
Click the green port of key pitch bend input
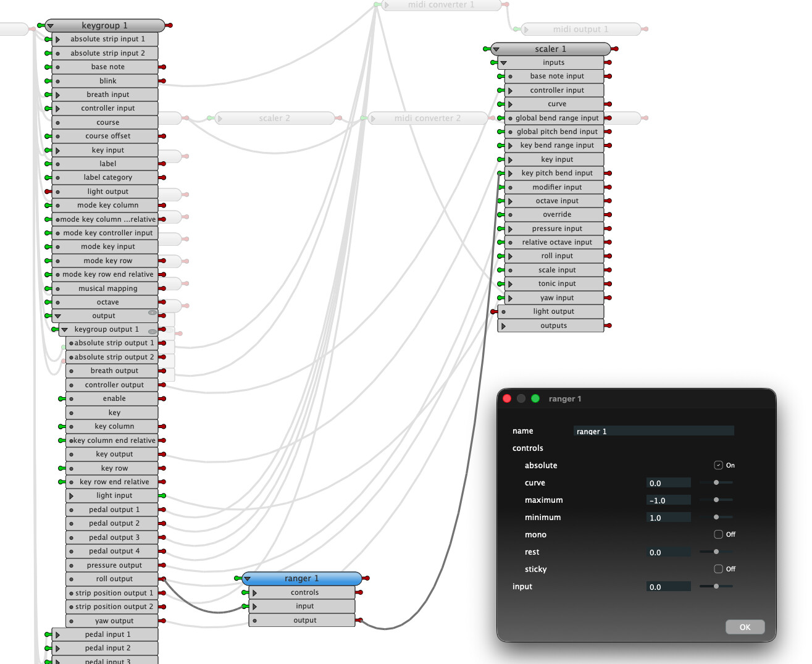point(501,173)
